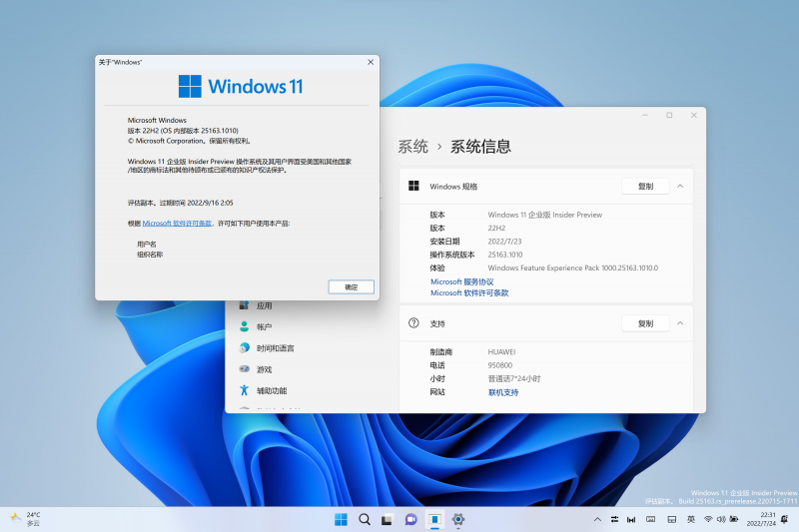799x532 pixels.
Task: Select 时间和语言 in Settings sidebar
Action: (x=276, y=348)
